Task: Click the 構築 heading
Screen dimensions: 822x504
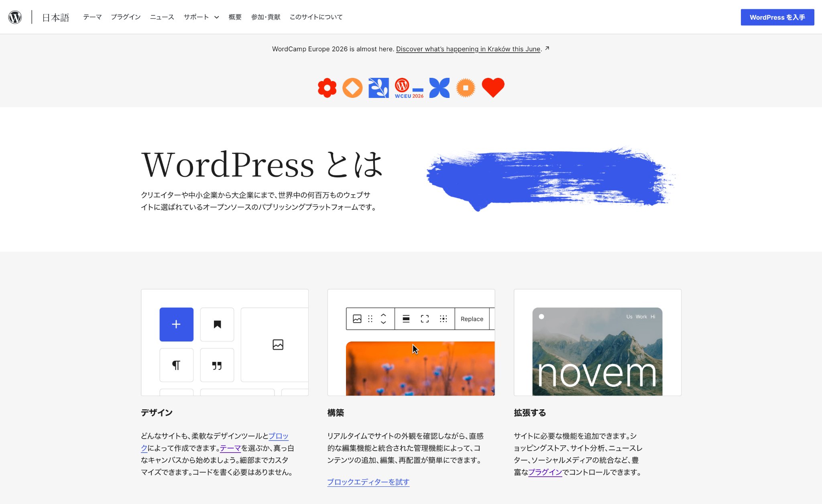Action: tap(336, 413)
